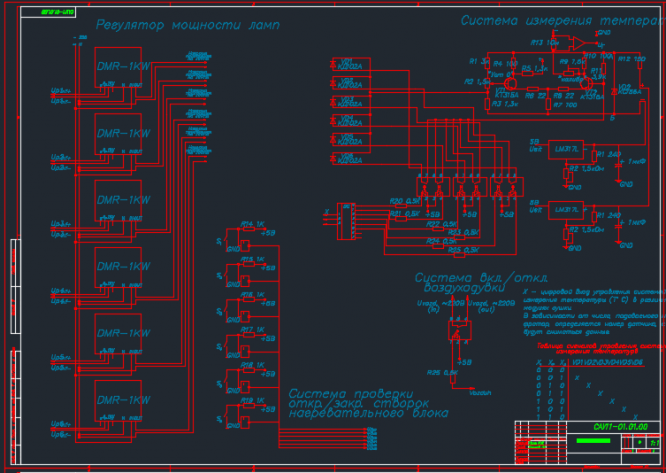
Task: Click the VD6 КД202А diode label
Action: tap(350, 158)
